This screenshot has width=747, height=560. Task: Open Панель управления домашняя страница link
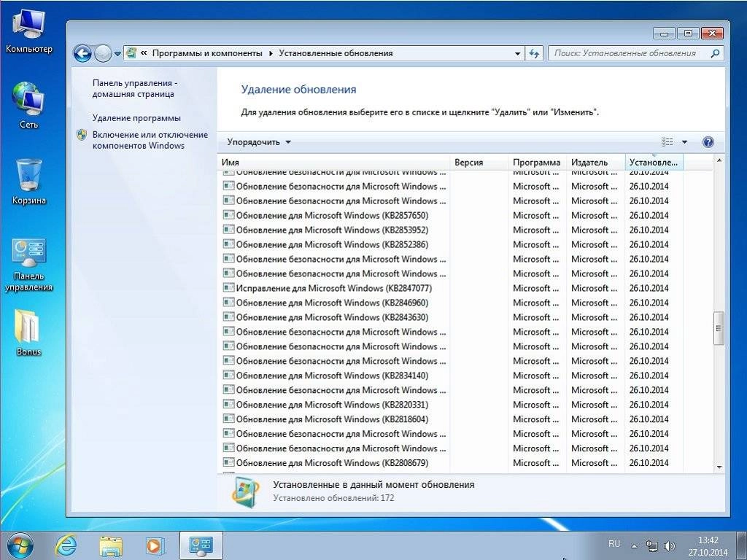pos(135,88)
